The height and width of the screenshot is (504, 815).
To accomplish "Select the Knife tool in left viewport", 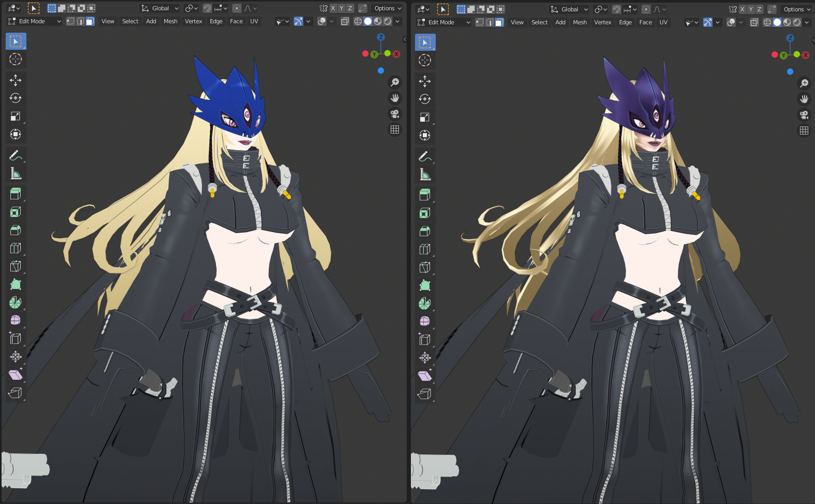I will [16, 266].
